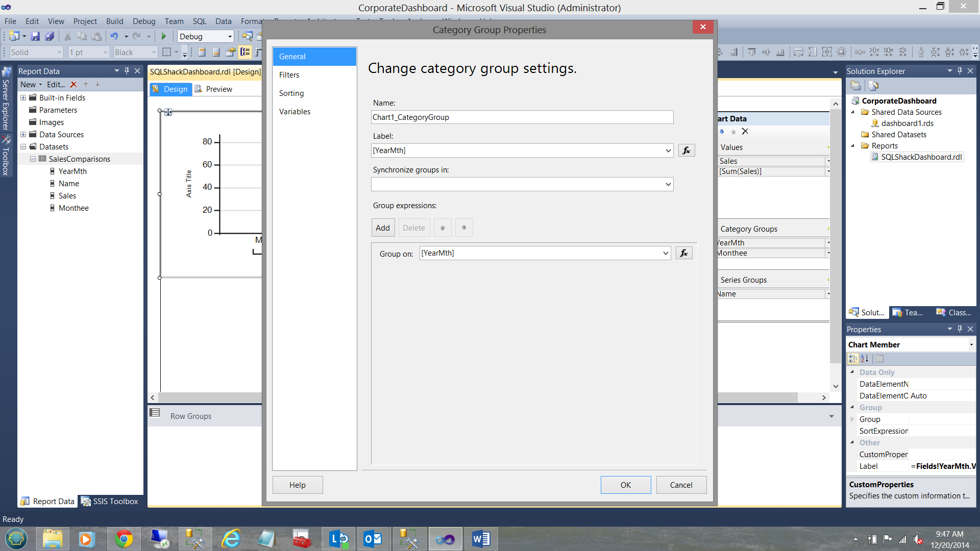Open the Label dropdown list

(x=668, y=151)
